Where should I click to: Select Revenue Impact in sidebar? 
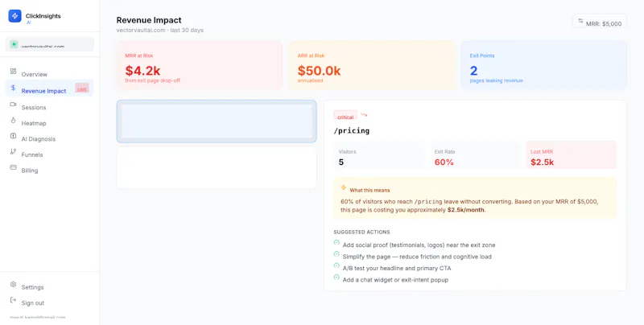(49, 88)
